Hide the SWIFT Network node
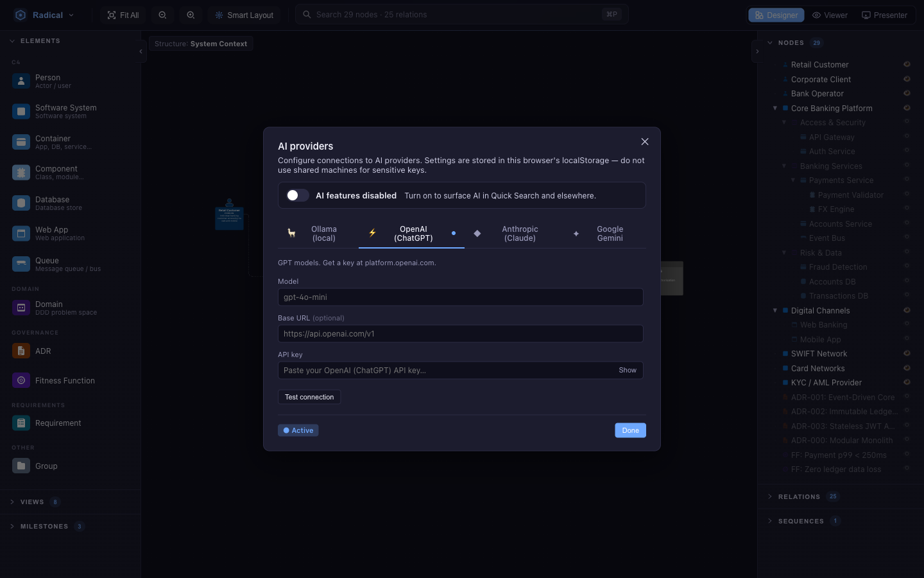The width and height of the screenshot is (924, 578). pos(907,353)
